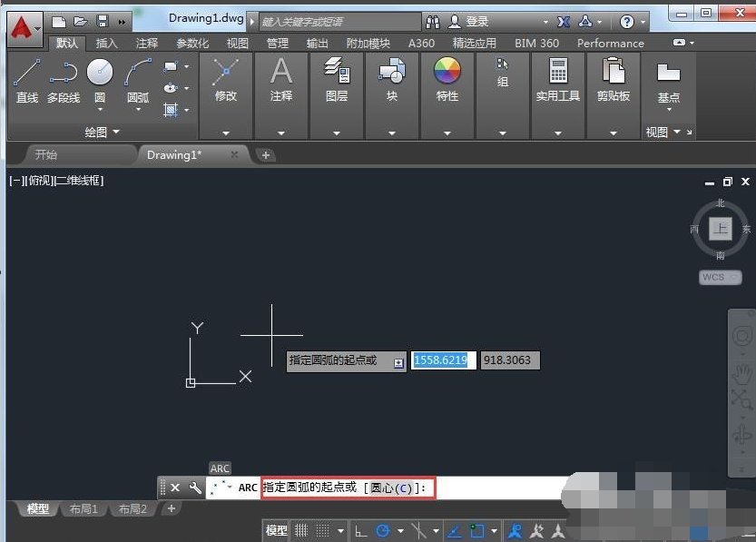This screenshot has width=756, height=542.
Task: Open the Block (块) insert icon
Action: [x=392, y=73]
